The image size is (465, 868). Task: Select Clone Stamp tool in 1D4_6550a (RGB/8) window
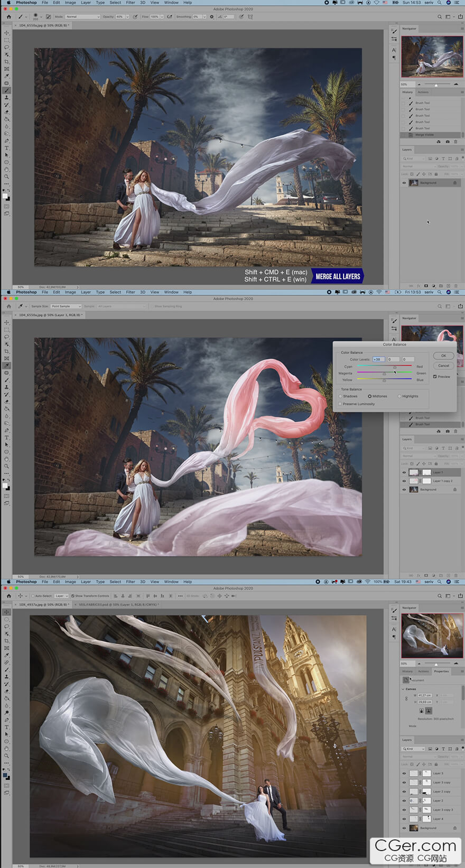click(7, 98)
